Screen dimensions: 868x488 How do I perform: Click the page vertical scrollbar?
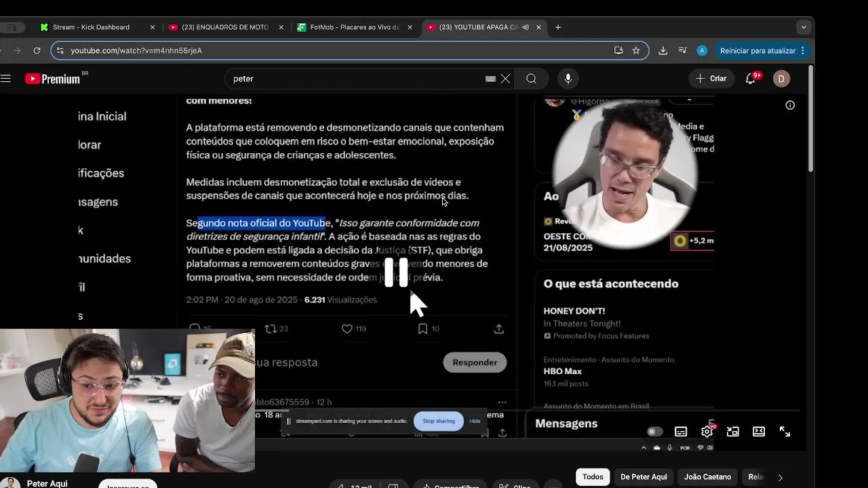pyautogui.click(x=810, y=119)
